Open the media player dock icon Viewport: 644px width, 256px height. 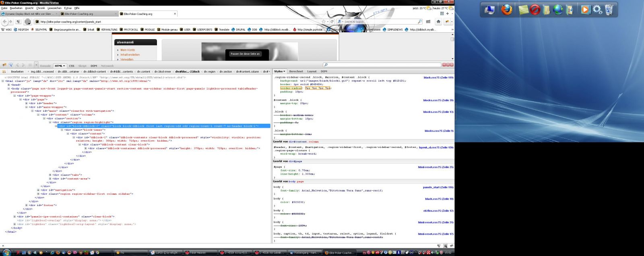[x=585, y=9]
